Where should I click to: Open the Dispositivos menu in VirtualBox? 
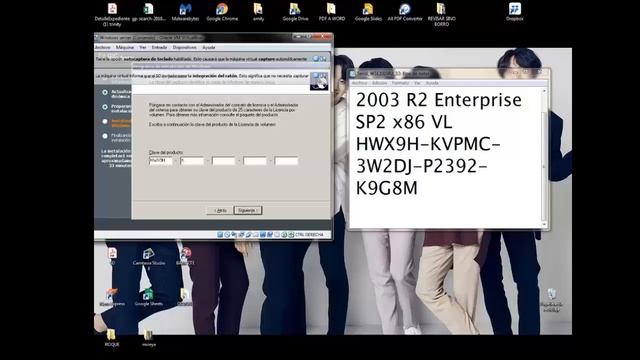pos(184,47)
